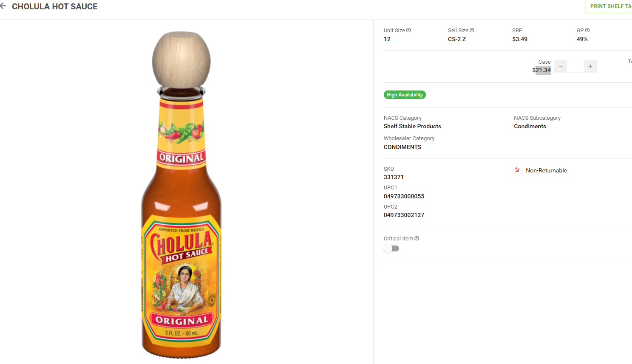Screen dimensions: 632x364
Task: Go back using the arrow beside Cholula Hot Sauce
Action: pos(3,6)
